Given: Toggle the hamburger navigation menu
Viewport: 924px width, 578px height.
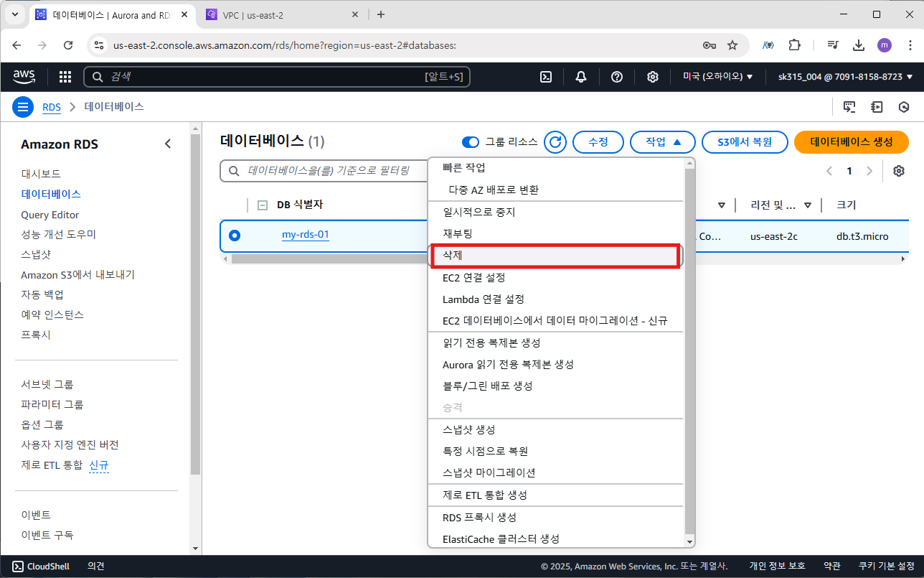Looking at the screenshot, I should (x=24, y=107).
